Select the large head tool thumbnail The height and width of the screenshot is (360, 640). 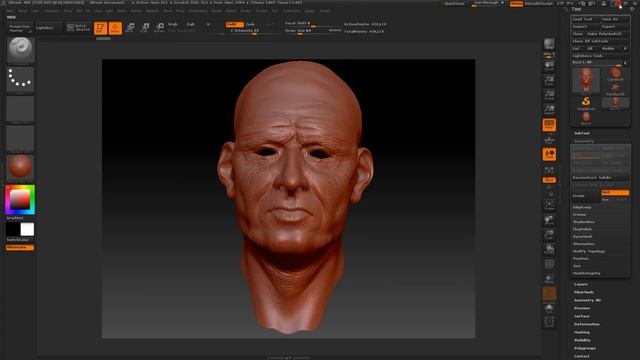point(586,80)
